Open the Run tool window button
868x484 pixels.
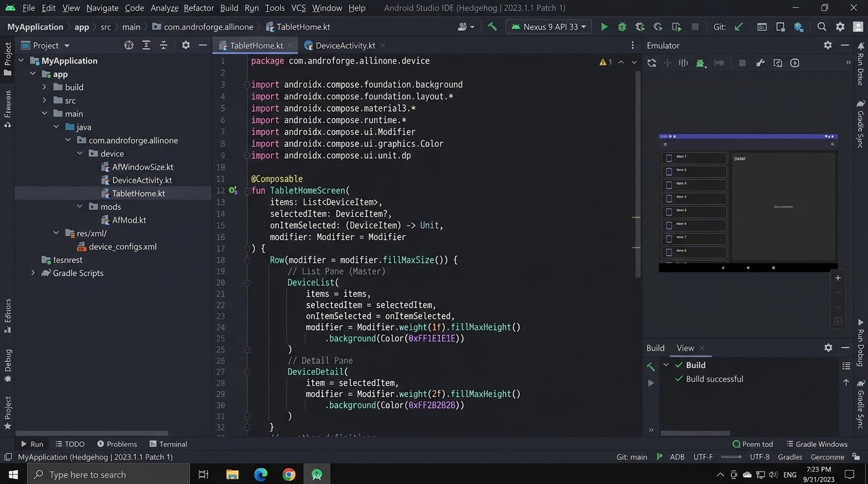click(32, 444)
